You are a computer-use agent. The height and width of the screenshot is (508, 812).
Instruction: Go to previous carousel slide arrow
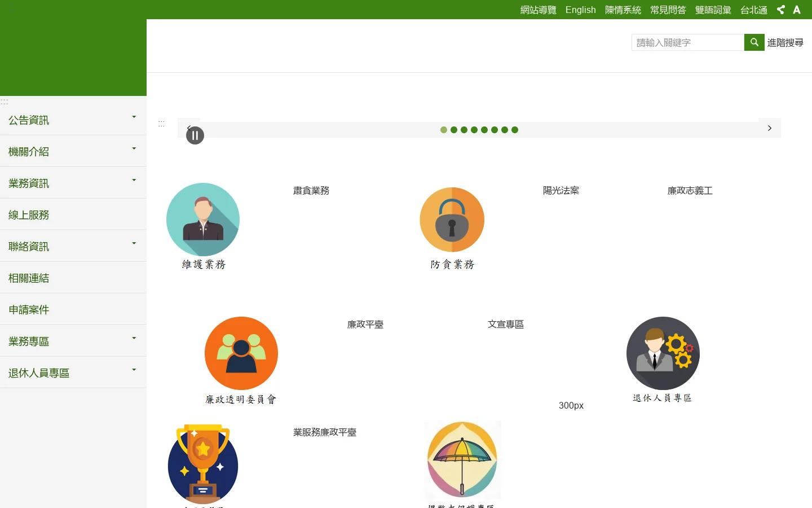pyautogui.click(x=189, y=128)
